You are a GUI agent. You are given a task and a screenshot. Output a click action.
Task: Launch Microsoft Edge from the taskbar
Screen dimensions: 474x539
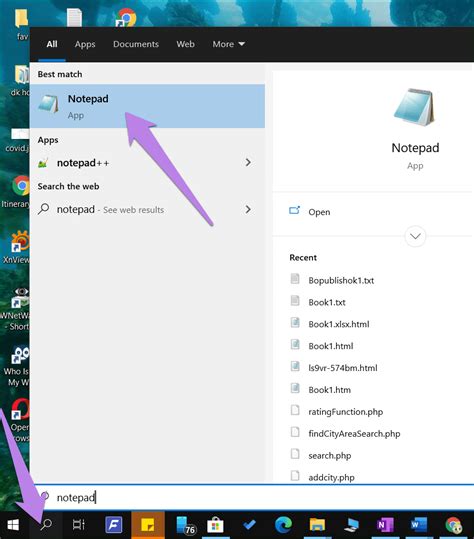point(283,525)
